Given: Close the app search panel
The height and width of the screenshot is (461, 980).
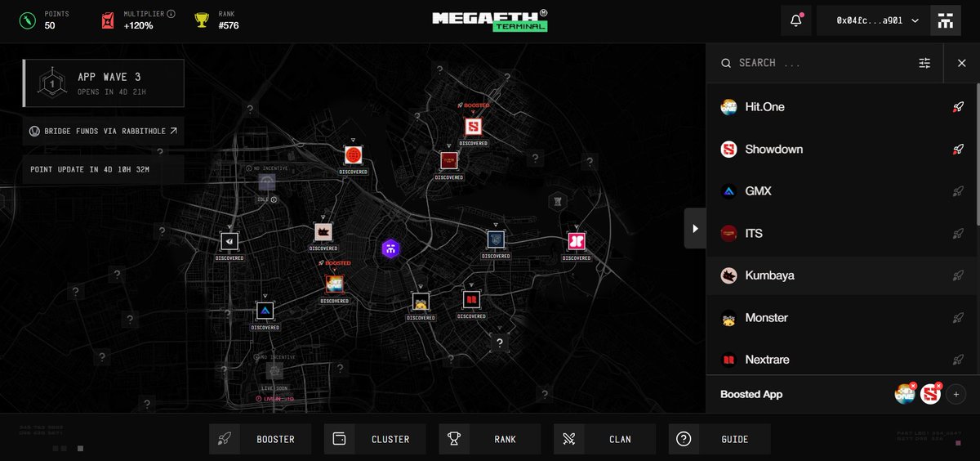Looking at the screenshot, I should (961, 63).
